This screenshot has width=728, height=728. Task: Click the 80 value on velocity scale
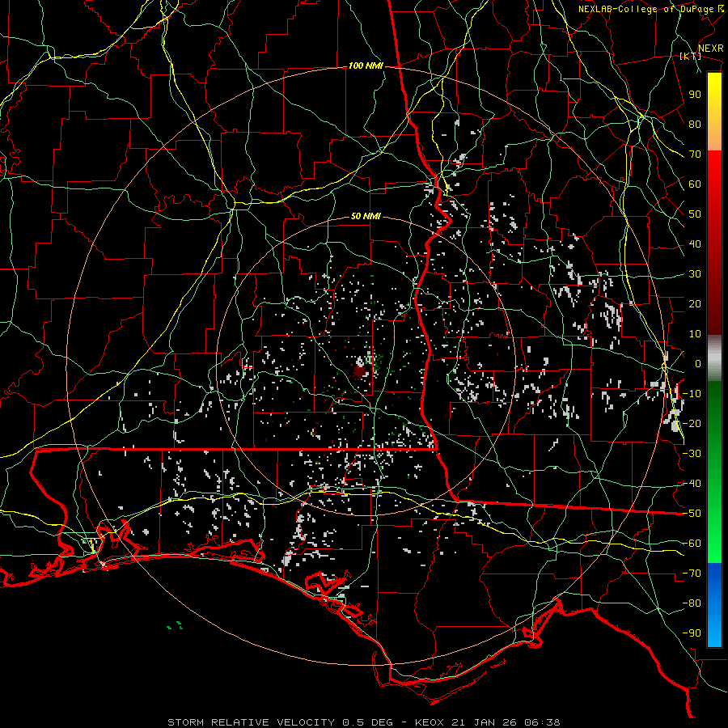tap(695, 124)
